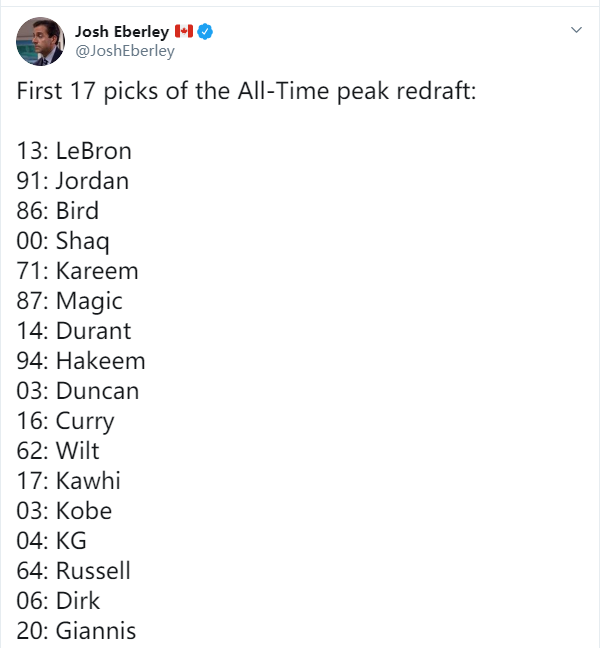Select the '91: Jordan' line
The image size is (600, 648).
(73, 181)
